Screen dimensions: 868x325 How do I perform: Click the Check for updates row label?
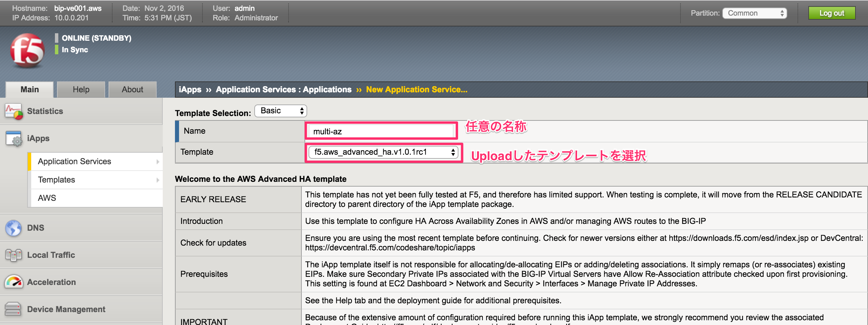tap(213, 243)
